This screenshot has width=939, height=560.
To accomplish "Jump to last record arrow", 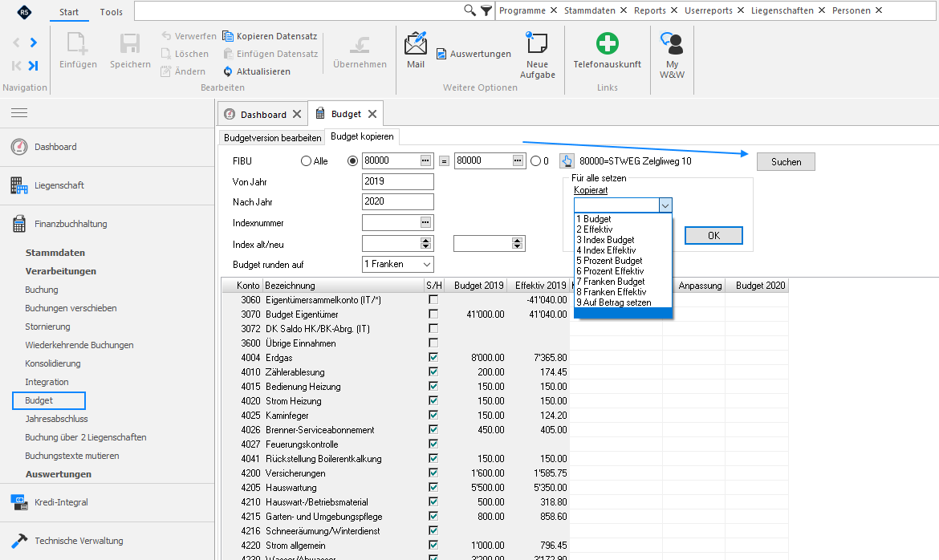I will 34,65.
